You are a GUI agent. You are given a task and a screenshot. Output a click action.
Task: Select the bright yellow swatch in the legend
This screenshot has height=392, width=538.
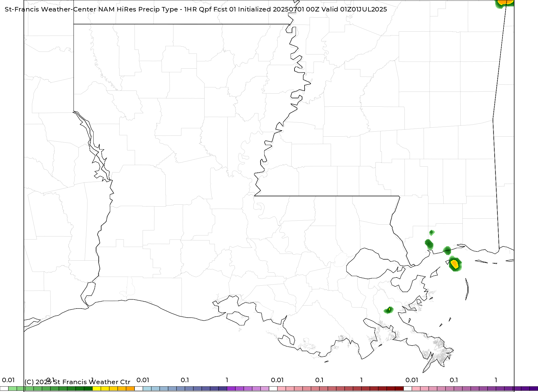click(97, 389)
